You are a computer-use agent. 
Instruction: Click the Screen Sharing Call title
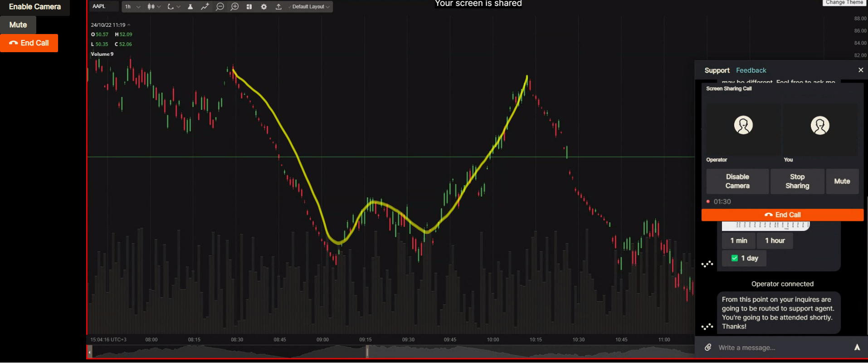pos(729,89)
